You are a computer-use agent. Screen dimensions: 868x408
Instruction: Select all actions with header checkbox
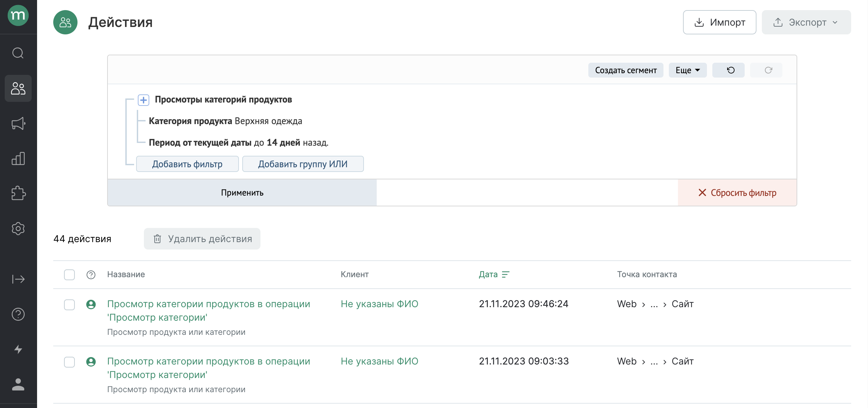[69, 275]
